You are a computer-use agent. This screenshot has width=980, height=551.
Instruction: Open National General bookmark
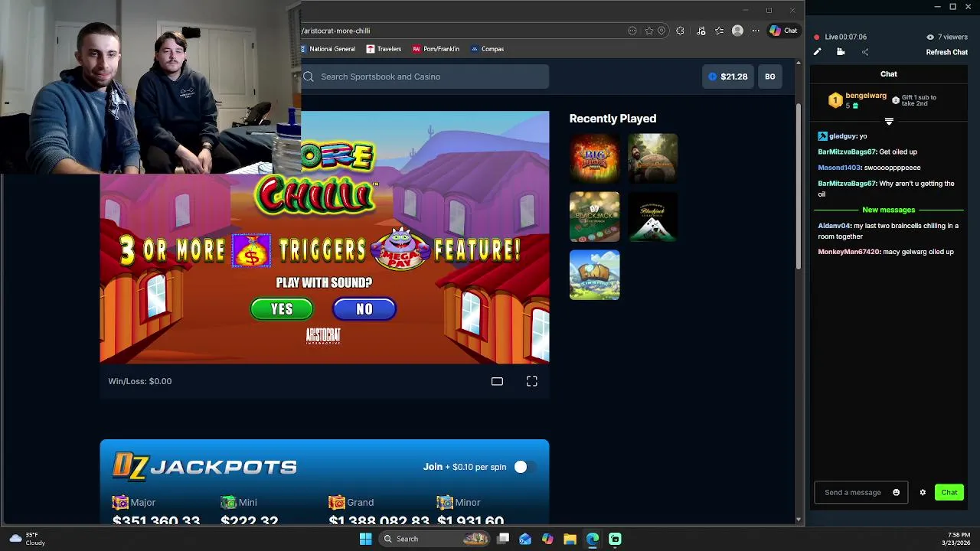(329, 49)
